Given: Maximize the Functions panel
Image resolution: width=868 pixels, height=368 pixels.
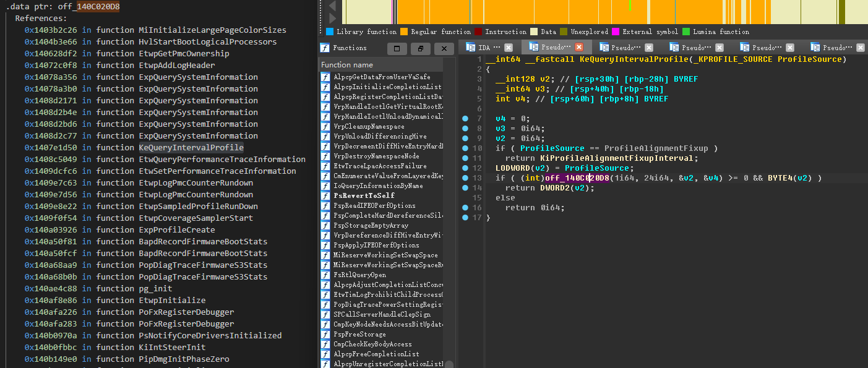Looking at the screenshot, I should (397, 48).
